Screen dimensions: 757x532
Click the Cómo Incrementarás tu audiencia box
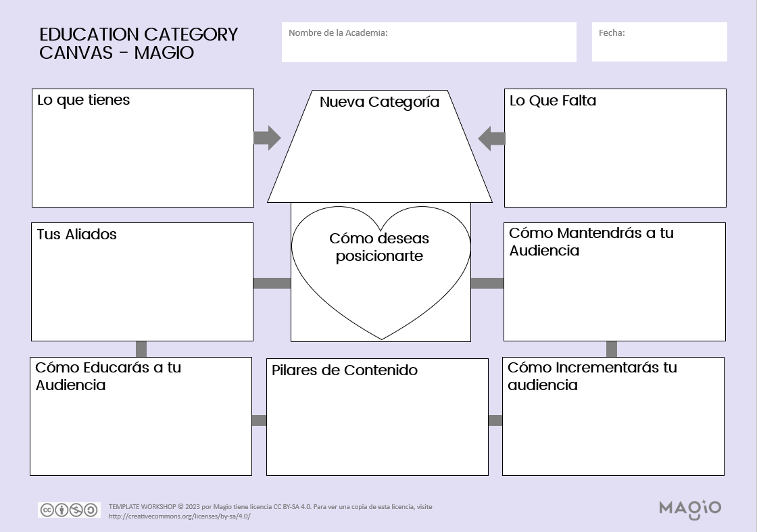(x=612, y=416)
